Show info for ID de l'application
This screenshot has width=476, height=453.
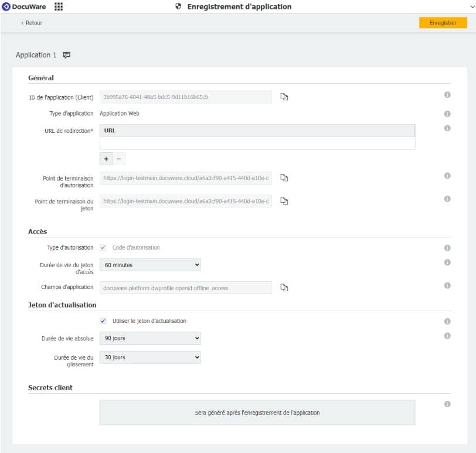pyautogui.click(x=447, y=94)
